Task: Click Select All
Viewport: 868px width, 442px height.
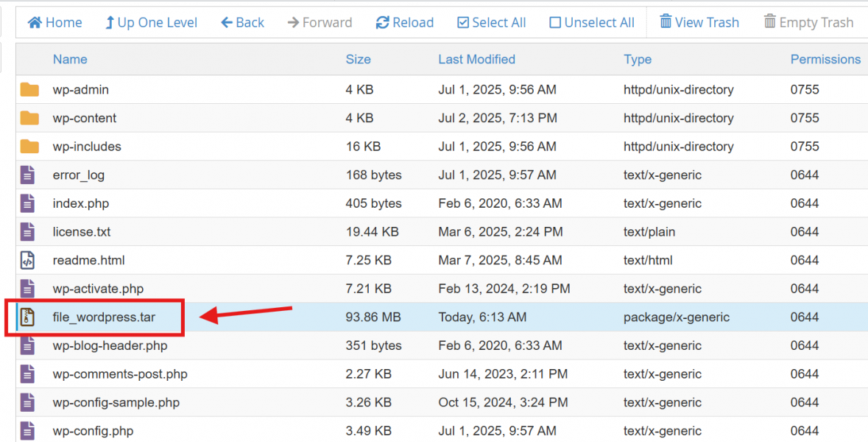Action: [492, 23]
